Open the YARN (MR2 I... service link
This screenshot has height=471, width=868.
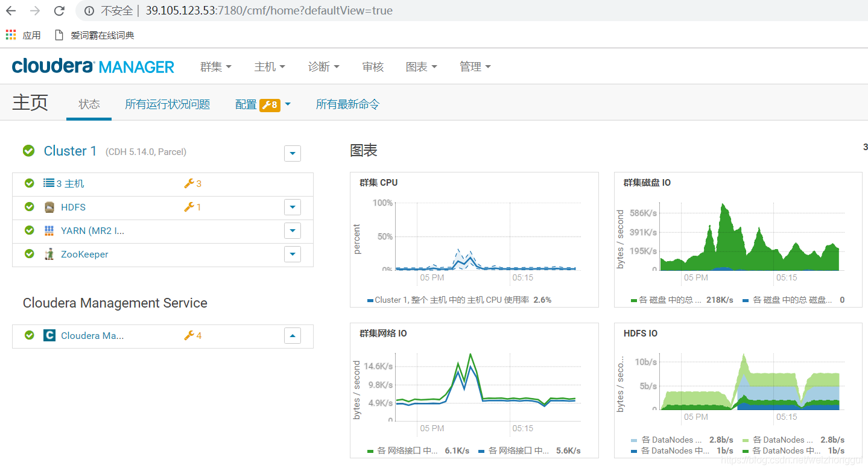(92, 231)
